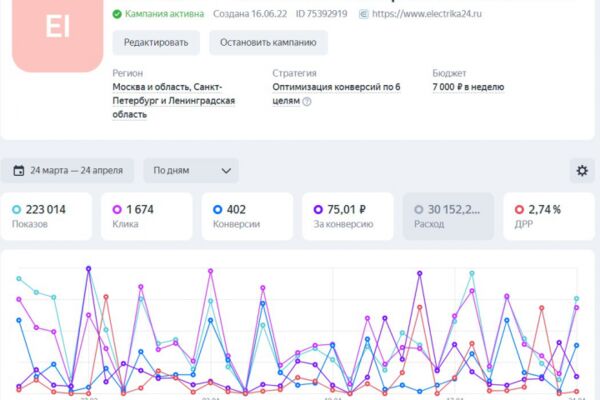600x400 pixels.
Task: Open strategy Оптимизация конверсий по 6 целям
Action: 336,94
